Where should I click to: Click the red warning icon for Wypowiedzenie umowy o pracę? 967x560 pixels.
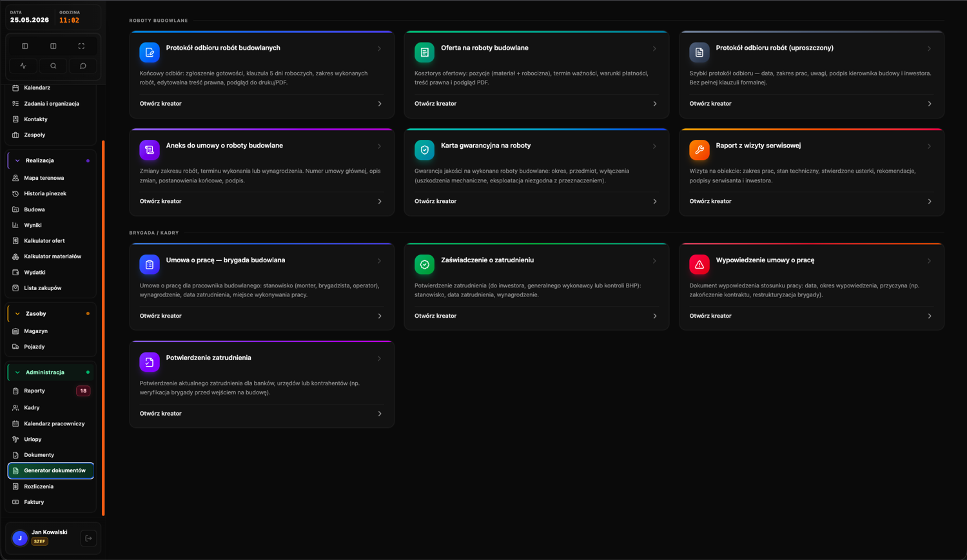[x=699, y=264]
